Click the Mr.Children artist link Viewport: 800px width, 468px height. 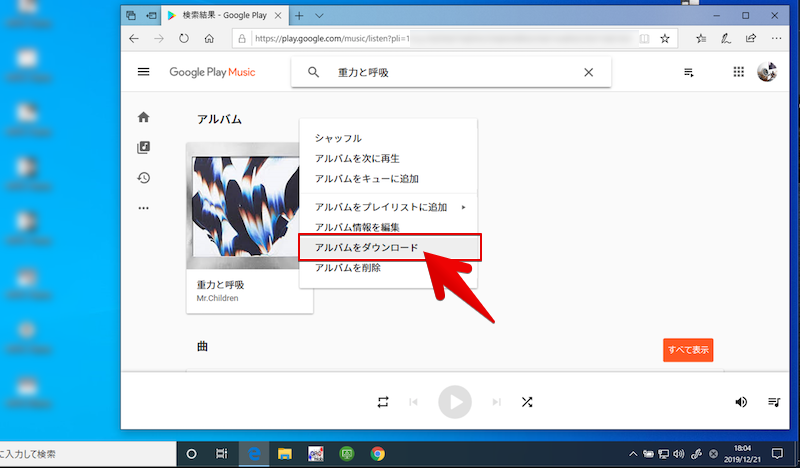click(217, 298)
